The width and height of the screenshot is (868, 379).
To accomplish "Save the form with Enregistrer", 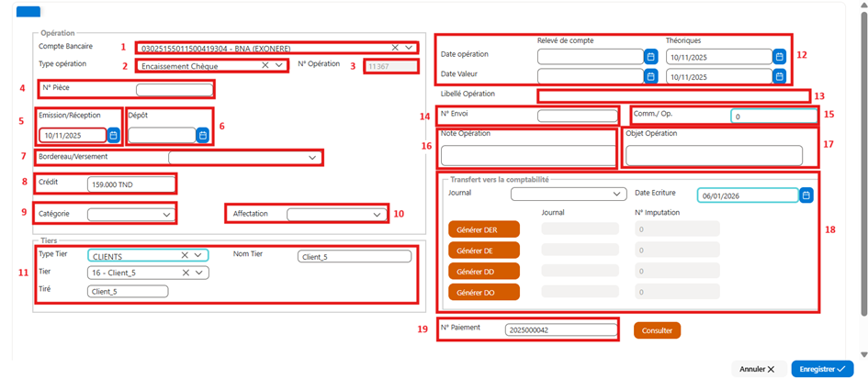I will tap(822, 369).
